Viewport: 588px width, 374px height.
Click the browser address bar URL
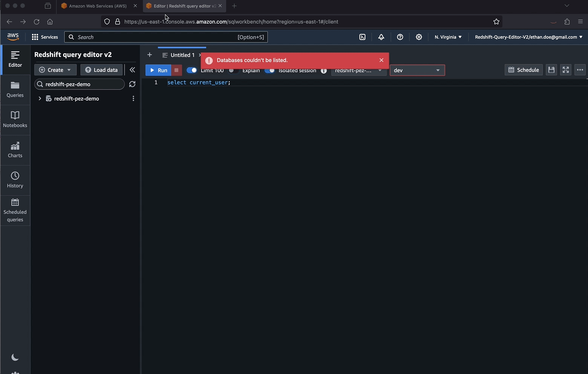tap(231, 21)
